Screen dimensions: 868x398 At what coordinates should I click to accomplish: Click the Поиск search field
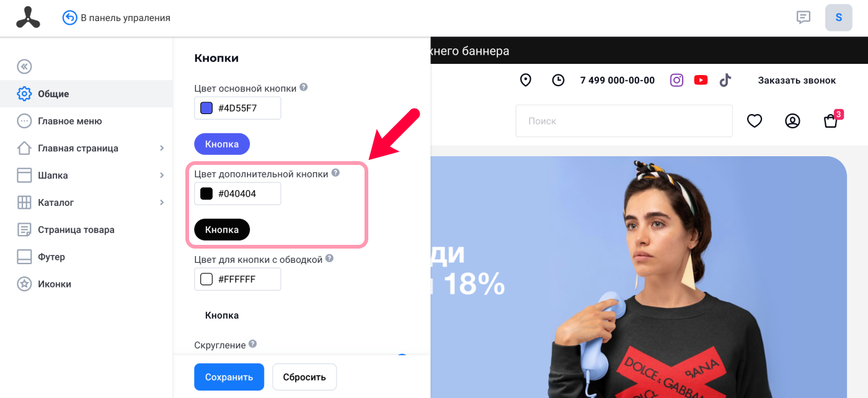[x=624, y=121]
